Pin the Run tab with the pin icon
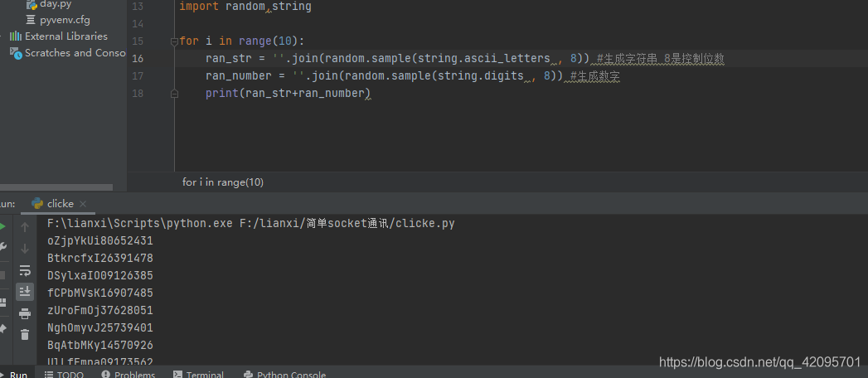Viewport: 868px width, 378px height. (2, 329)
